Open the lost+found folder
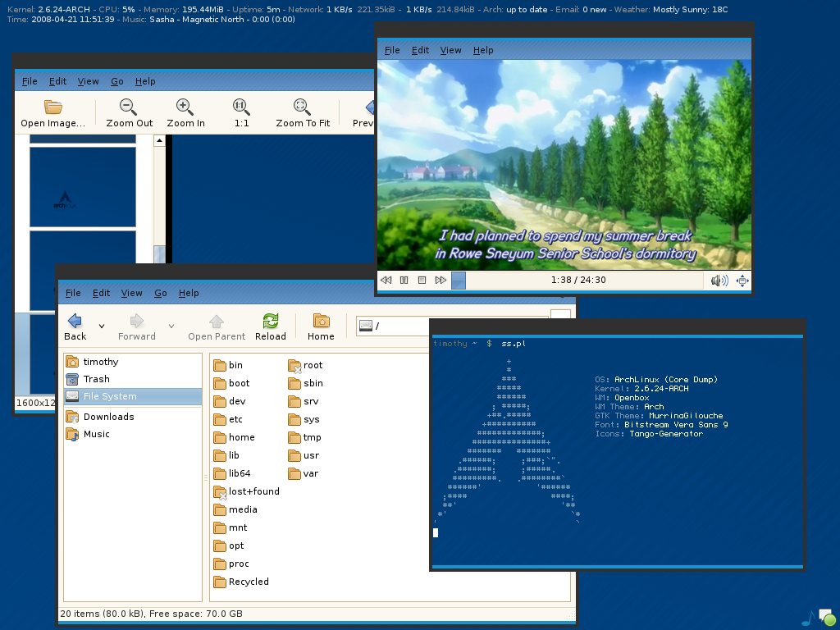The height and width of the screenshot is (630, 840). pyautogui.click(x=246, y=492)
